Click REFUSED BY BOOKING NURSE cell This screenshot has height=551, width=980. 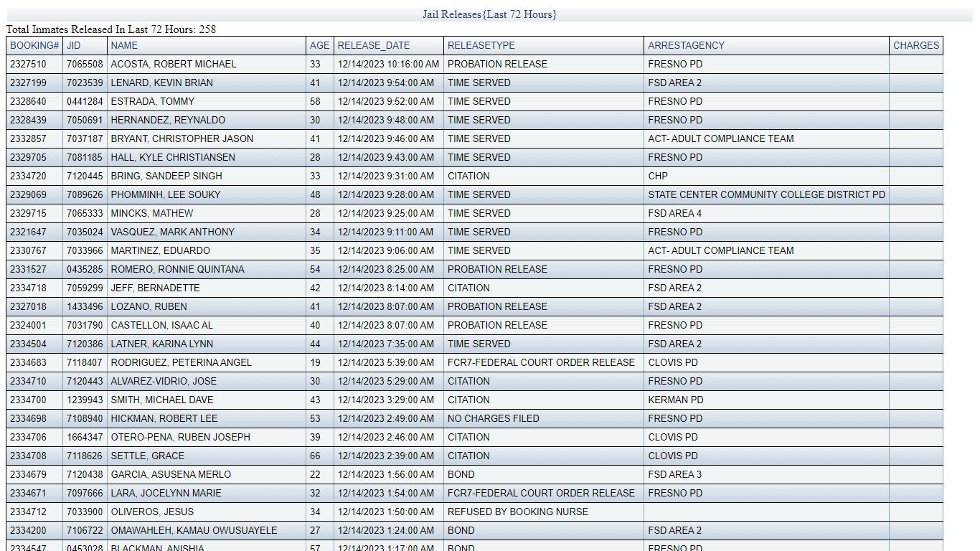click(518, 512)
